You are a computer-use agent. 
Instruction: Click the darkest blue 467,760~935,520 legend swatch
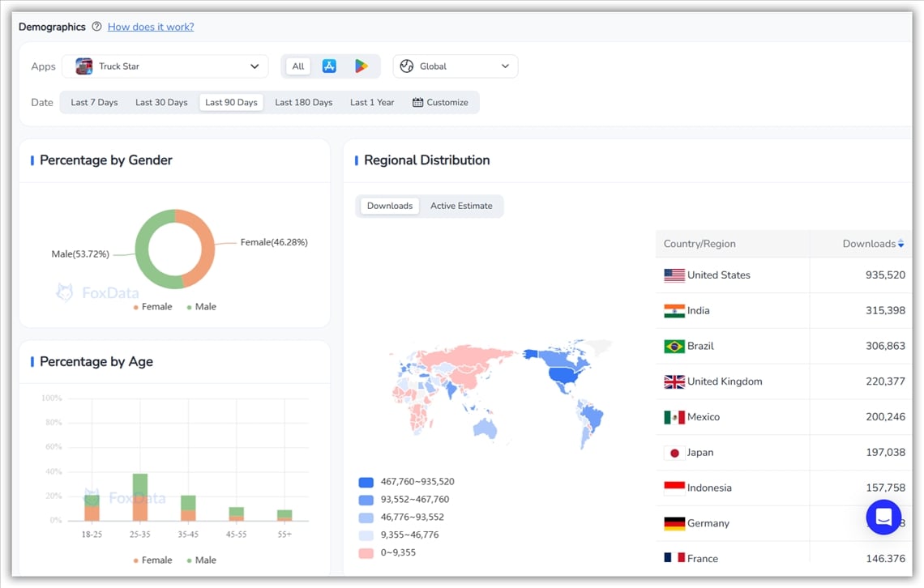pyautogui.click(x=366, y=482)
